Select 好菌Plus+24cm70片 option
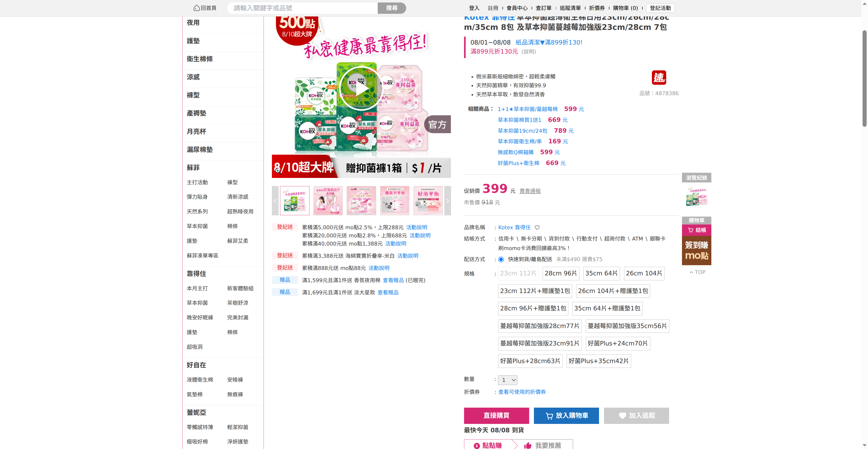 618,343
